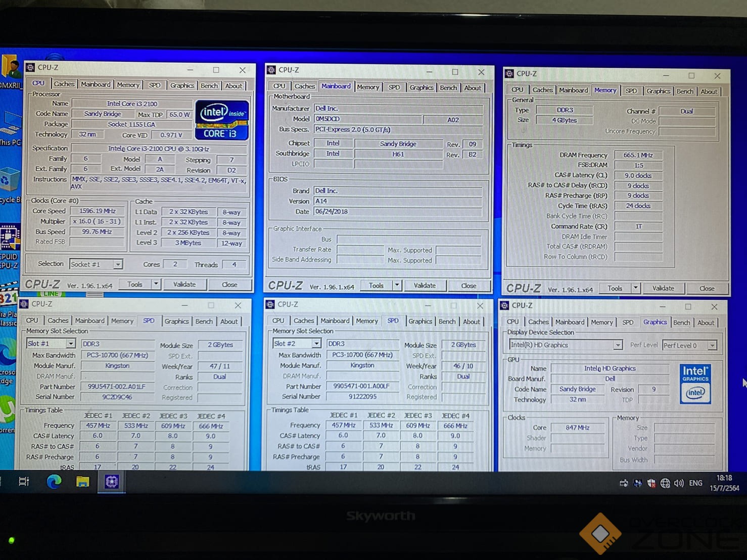
Task: Open Task View from the taskbar
Action: tap(24, 482)
